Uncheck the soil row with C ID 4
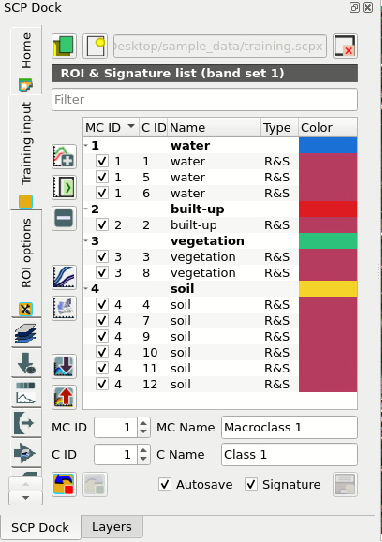The height and width of the screenshot is (542, 382). 102,305
